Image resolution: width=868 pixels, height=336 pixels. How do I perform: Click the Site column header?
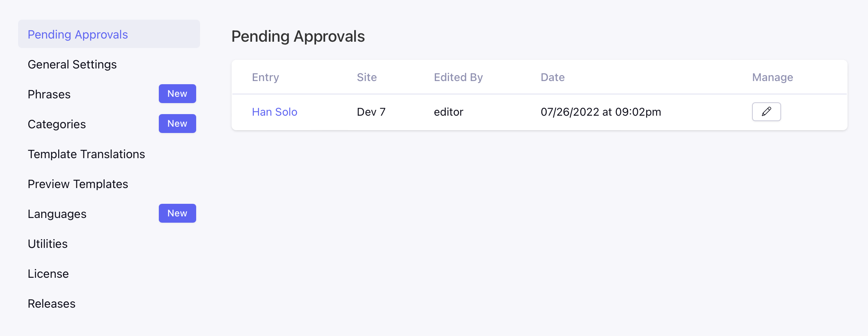tap(367, 77)
